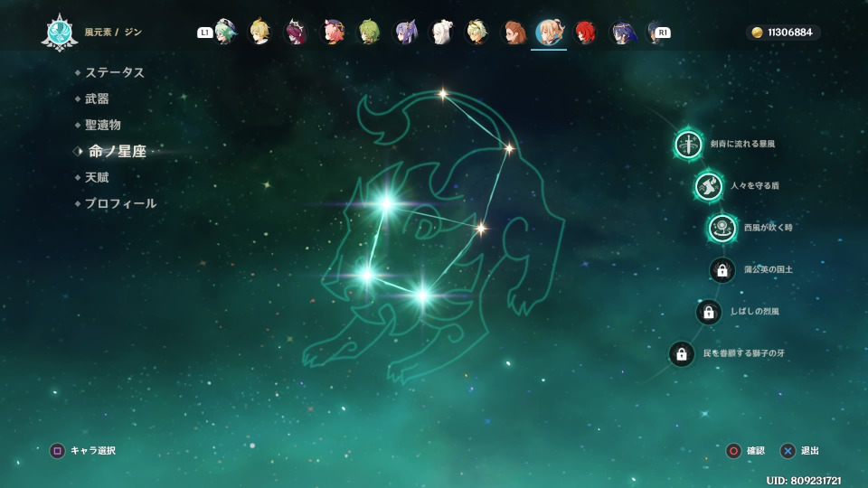This screenshot has width=868, height=488.
Task: Select Collei's green-haired avatar
Action: point(369,33)
